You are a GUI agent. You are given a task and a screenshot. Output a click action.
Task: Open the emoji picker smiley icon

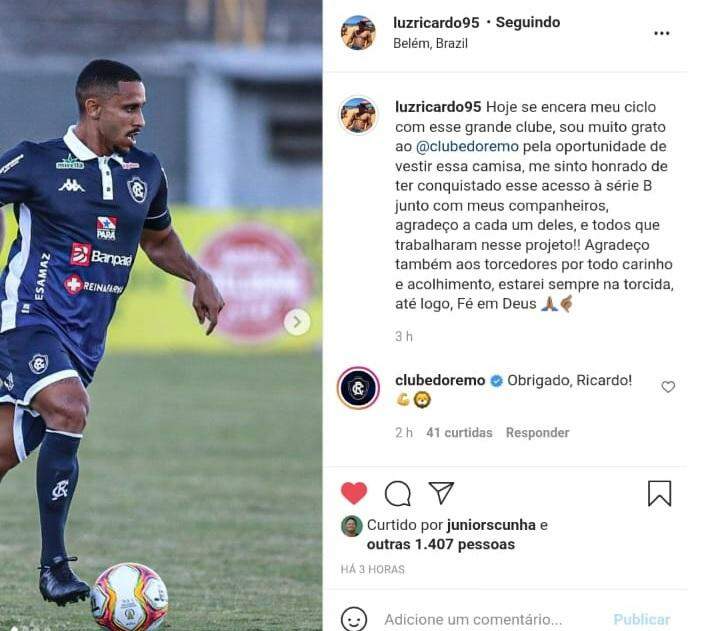(354, 619)
